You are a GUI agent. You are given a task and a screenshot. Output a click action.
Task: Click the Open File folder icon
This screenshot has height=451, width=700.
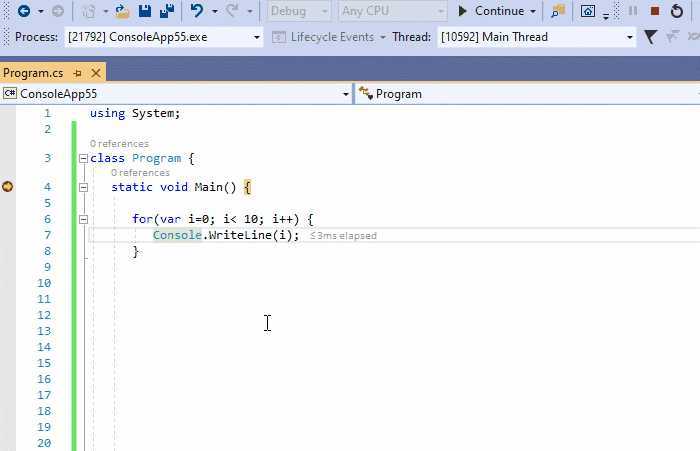tap(122, 11)
